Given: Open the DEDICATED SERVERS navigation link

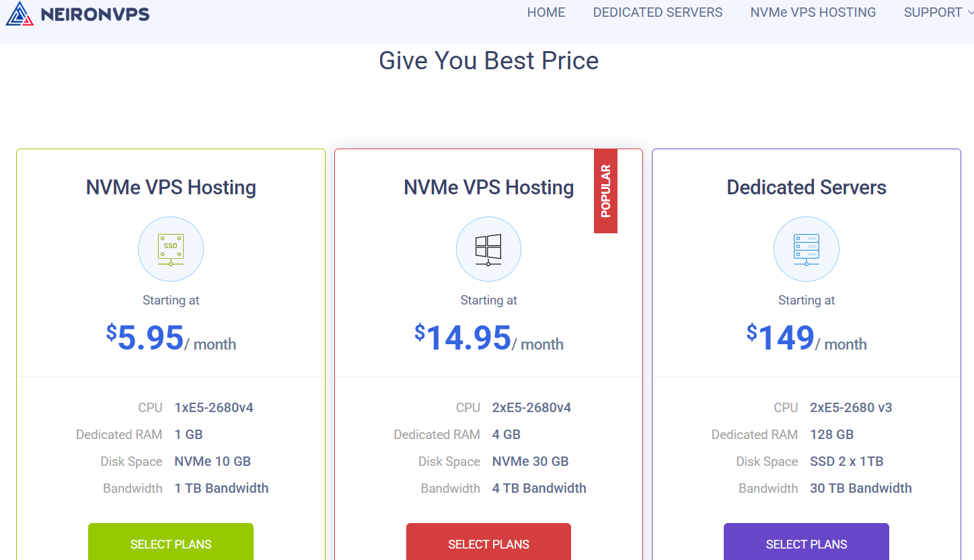Looking at the screenshot, I should [x=657, y=12].
